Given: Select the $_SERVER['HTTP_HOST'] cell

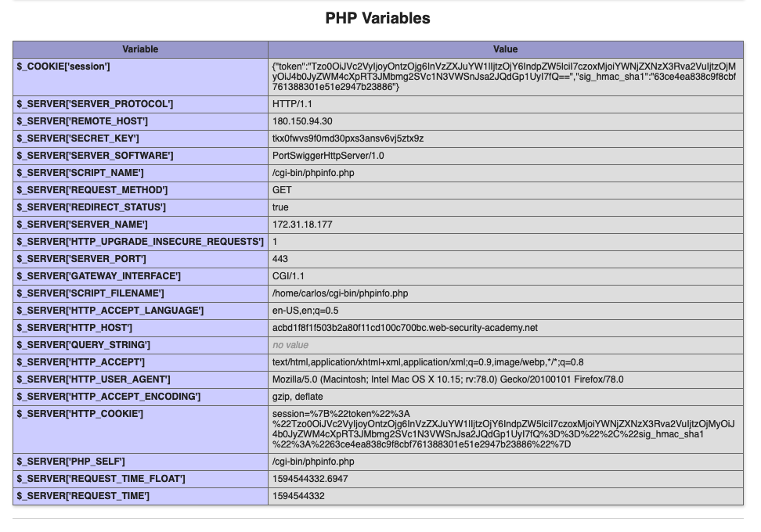Looking at the screenshot, I should click(140, 328).
